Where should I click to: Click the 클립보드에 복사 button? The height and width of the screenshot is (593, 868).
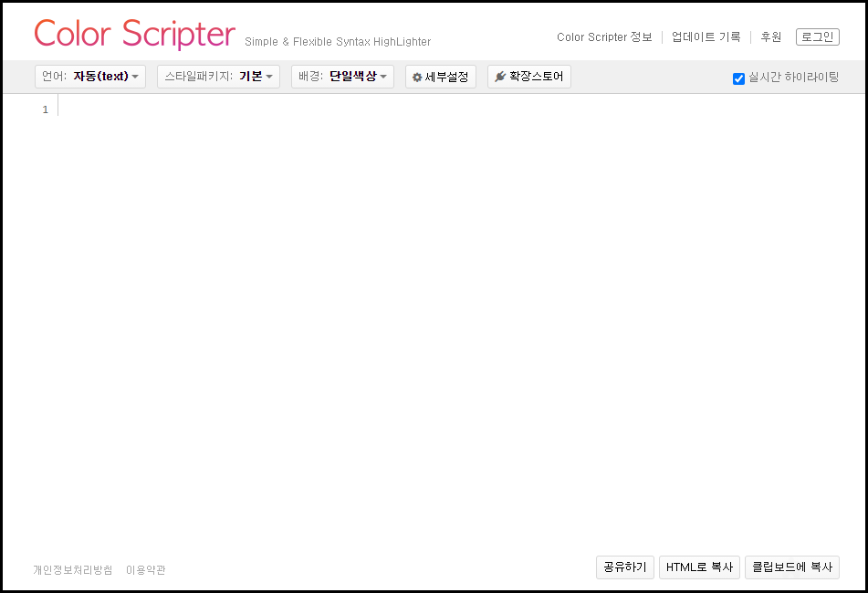point(792,567)
